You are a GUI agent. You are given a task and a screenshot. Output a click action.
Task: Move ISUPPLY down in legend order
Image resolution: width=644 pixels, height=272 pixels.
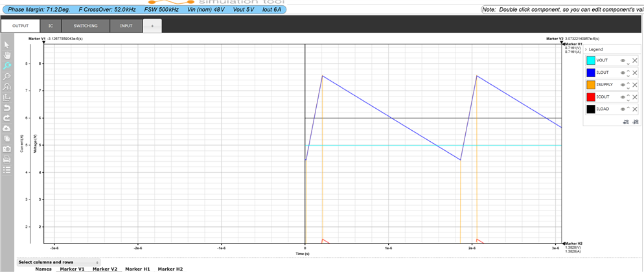click(x=628, y=88)
